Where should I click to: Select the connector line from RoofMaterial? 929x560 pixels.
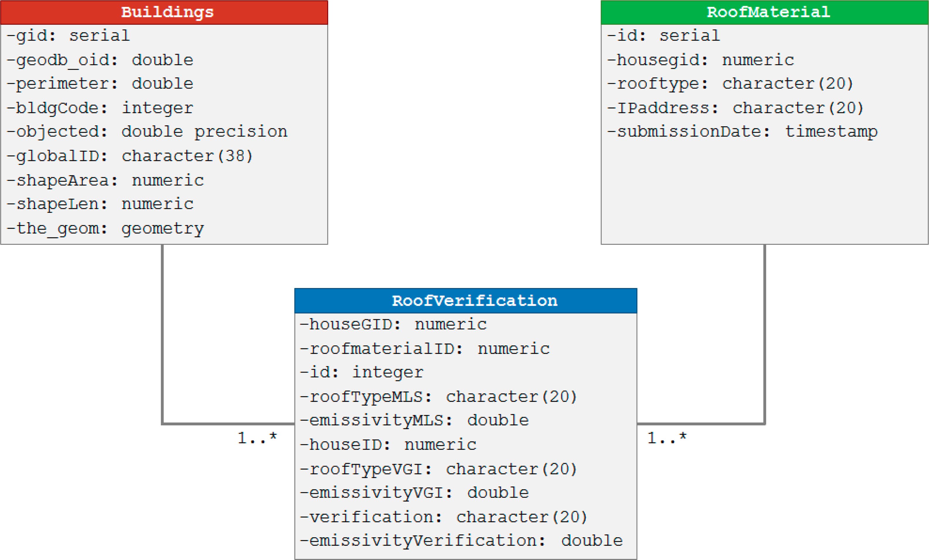tap(764, 335)
